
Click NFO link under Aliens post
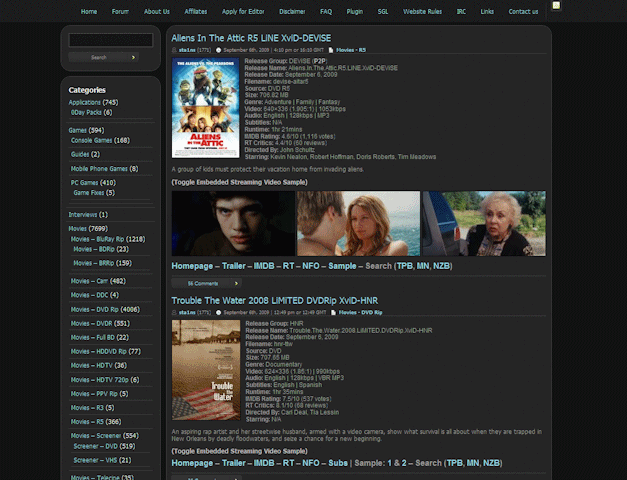[x=311, y=266]
